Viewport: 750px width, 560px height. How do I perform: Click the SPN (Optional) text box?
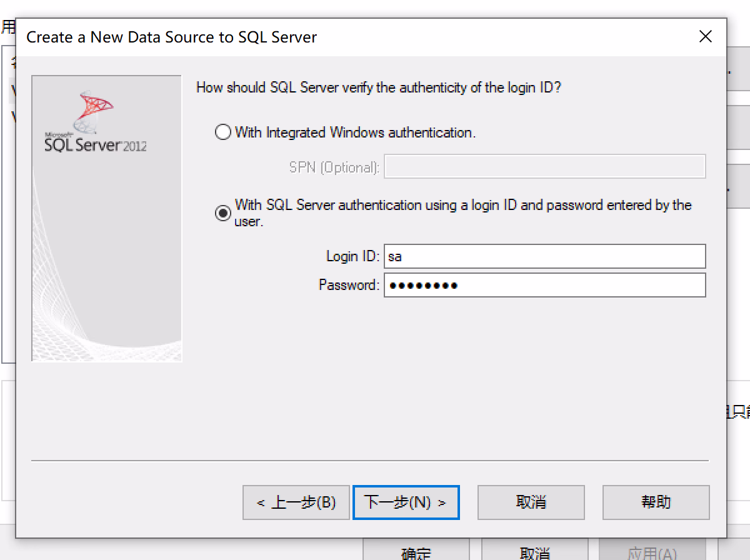544,167
